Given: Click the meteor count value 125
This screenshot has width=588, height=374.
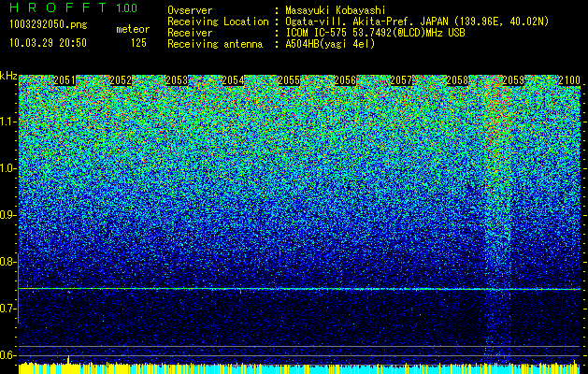Looking at the screenshot, I should tap(138, 43).
